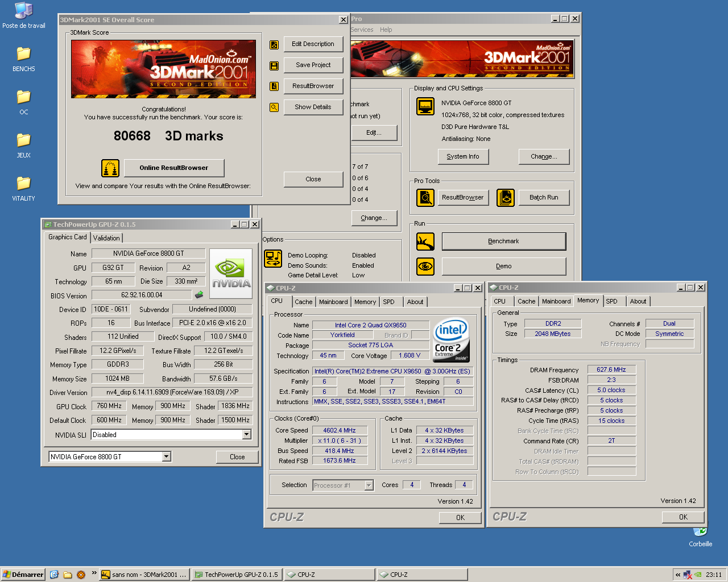Click the Edit Description button
Viewport: 728px width, 582px height.
coord(313,44)
